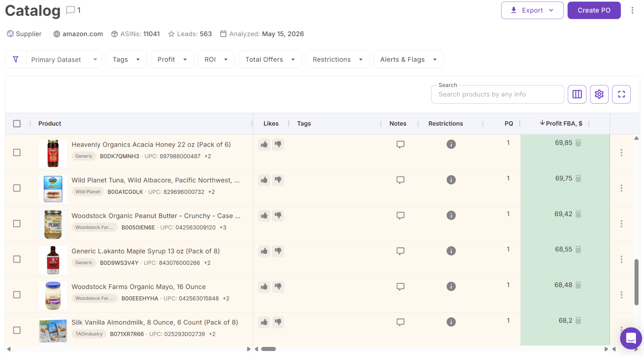Open the Export dropdown button
644x356 pixels.
click(532, 10)
